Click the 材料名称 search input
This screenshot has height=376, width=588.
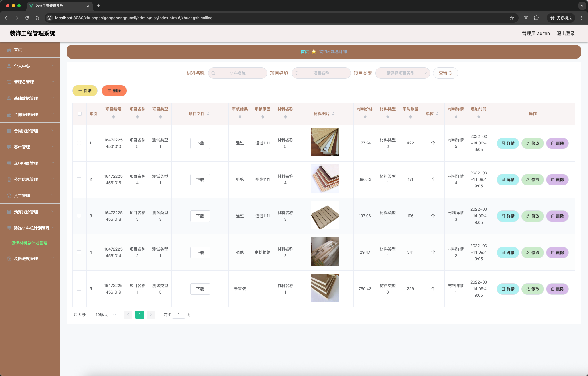point(238,73)
